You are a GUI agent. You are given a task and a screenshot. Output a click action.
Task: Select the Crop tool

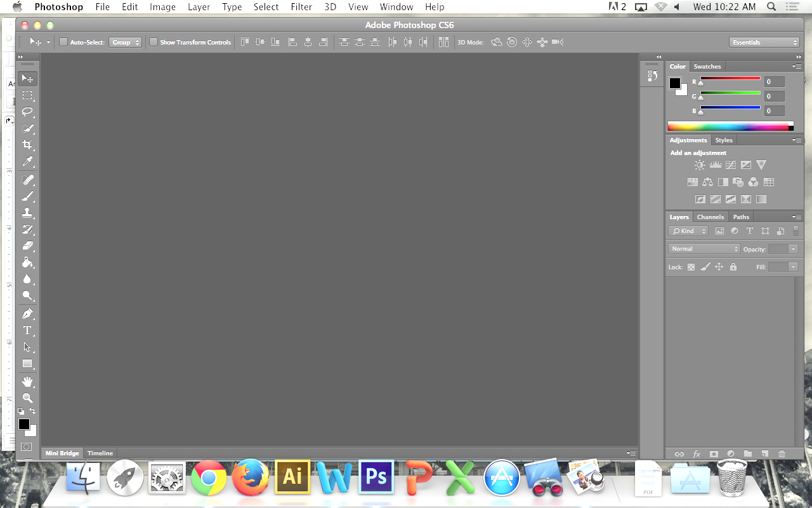[x=27, y=145]
